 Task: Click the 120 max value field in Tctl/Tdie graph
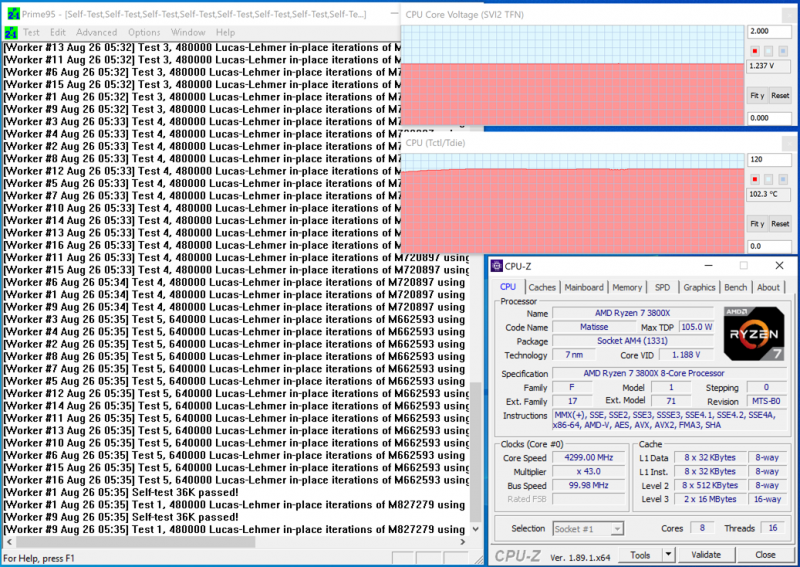pyautogui.click(x=769, y=159)
